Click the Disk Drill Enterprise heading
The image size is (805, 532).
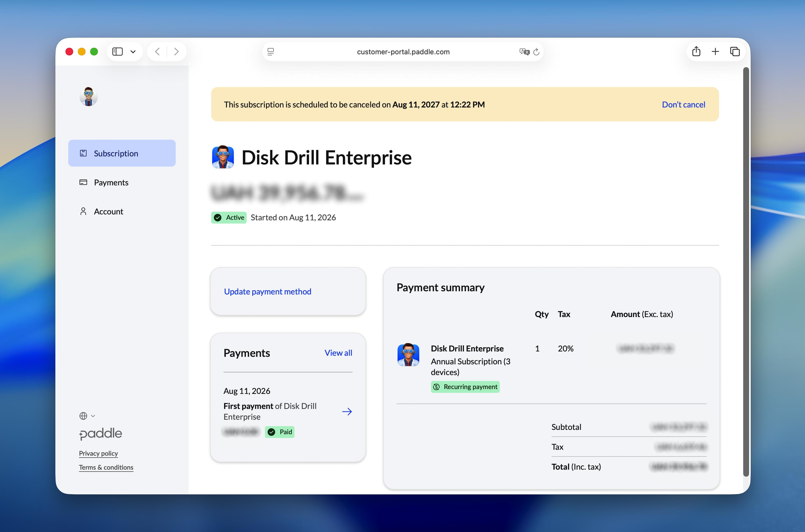(327, 157)
